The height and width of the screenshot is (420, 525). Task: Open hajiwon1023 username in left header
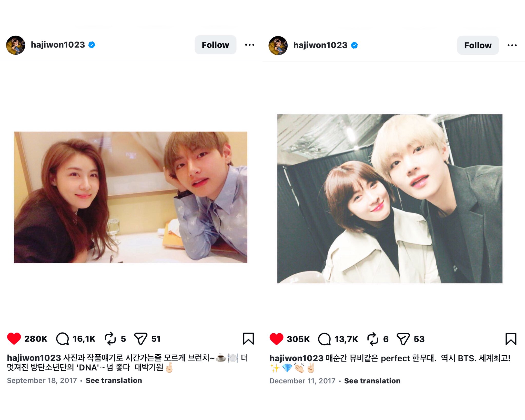[x=58, y=45]
